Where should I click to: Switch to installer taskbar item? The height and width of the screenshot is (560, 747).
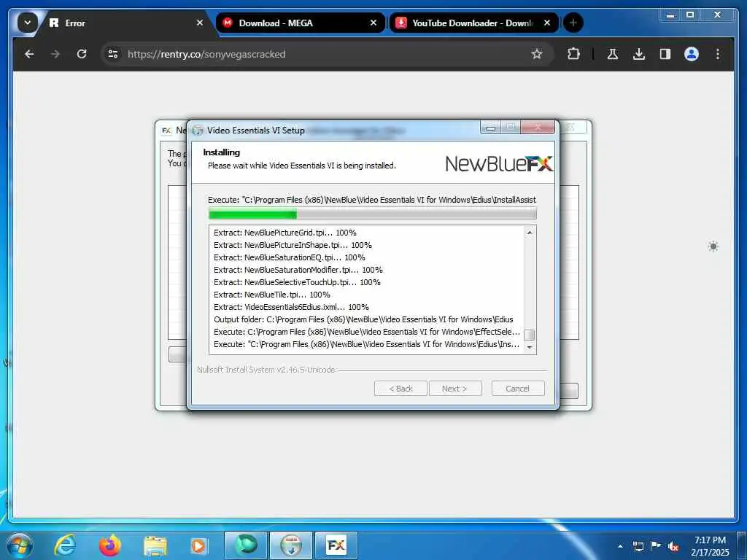[291, 545]
